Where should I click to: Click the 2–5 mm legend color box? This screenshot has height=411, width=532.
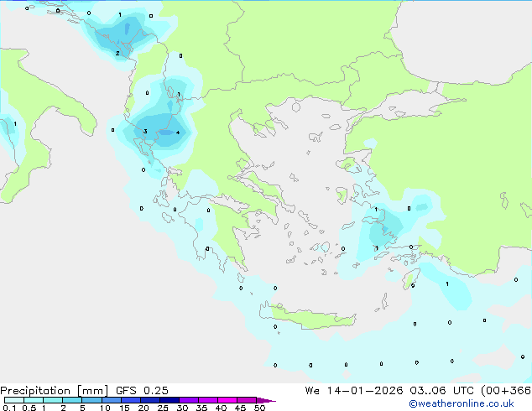72,400
